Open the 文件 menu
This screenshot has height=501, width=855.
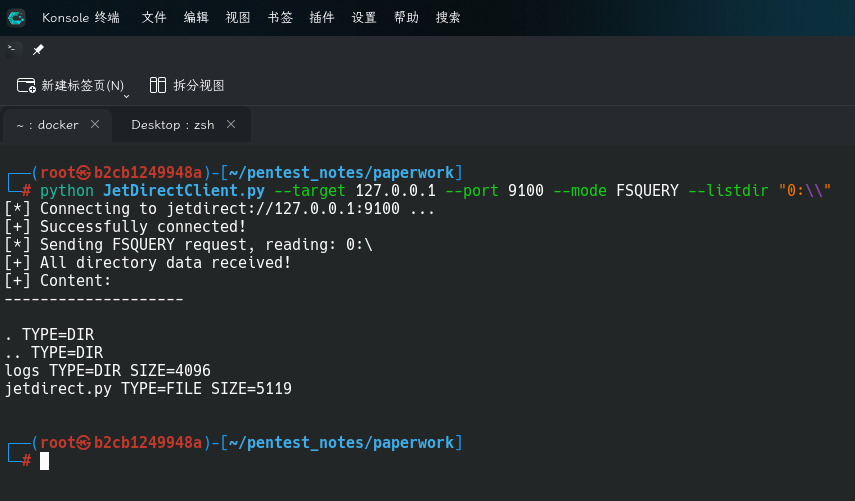click(x=154, y=17)
